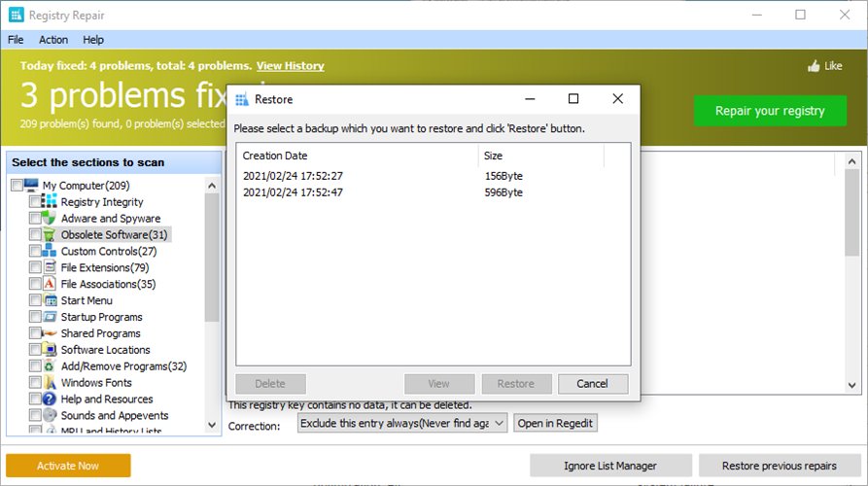Maximize the Restore dialog

point(573,99)
